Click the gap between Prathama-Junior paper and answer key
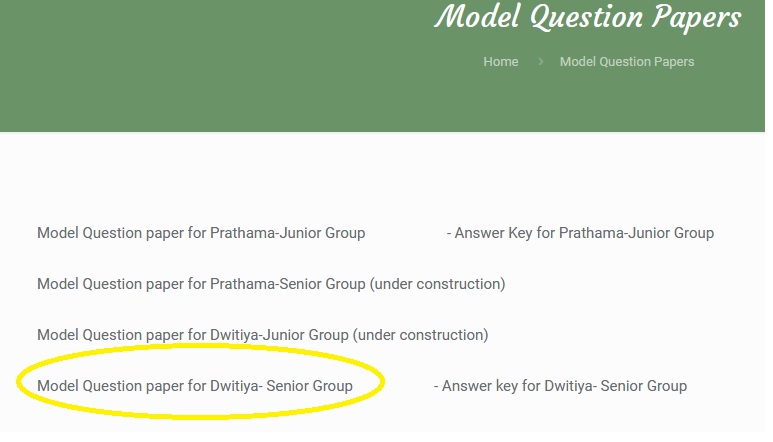 tap(406, 233)
